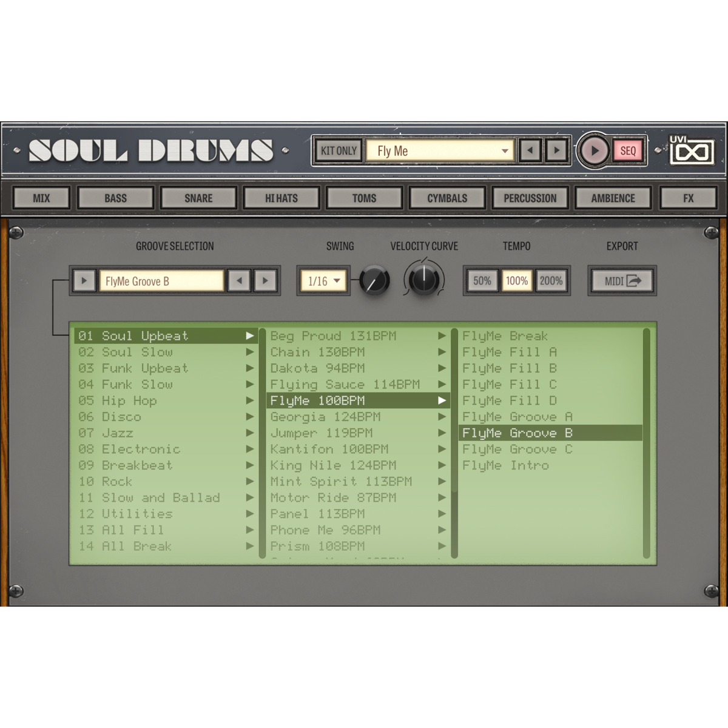The width and height of the screenshot is (728, 728).
Task: Select FlyMe Intro pattern
Action: (x=551, y=465)
